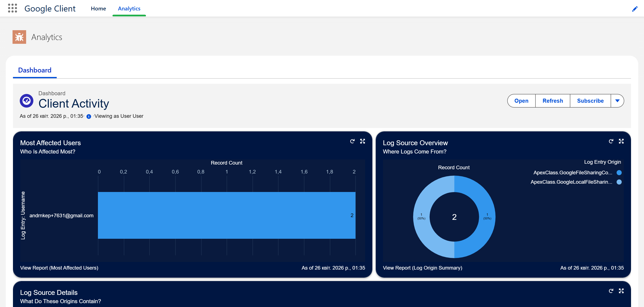Click the pencil edit page icon
The width and height of the screenshot is (644, 307).
coord(634,9)
